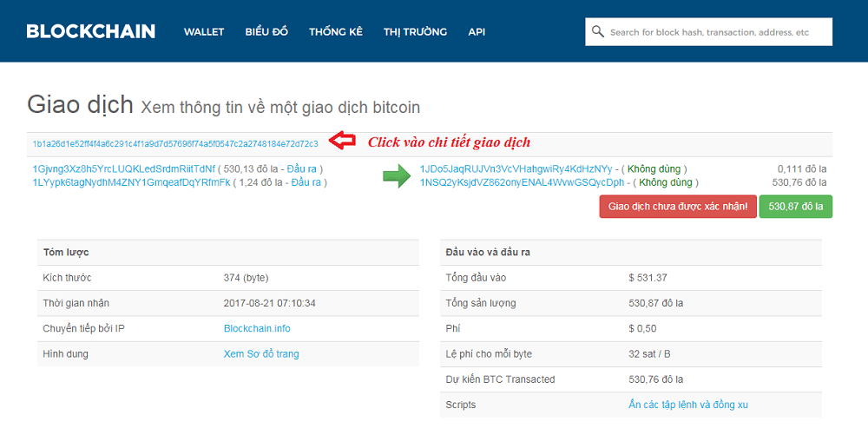Open output address starting with 1JDo5Jaq
The image size is (868, 435).
coord(516,168)
